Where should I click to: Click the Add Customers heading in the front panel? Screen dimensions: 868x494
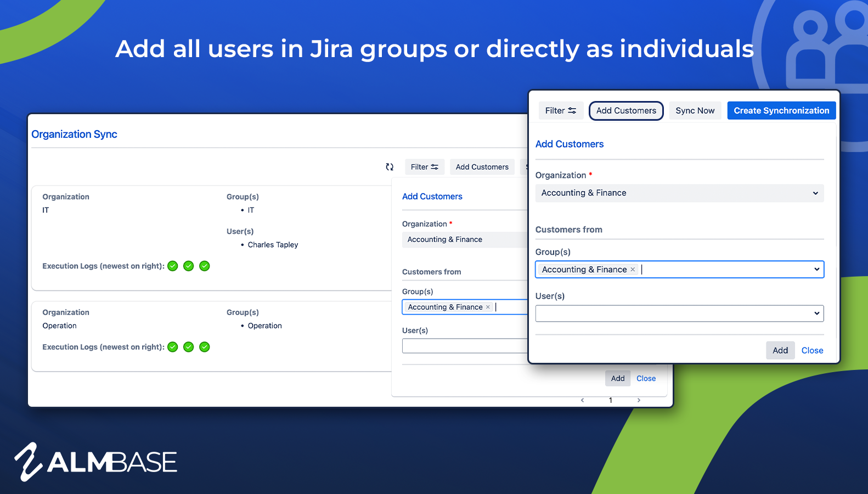coord(570,144)
